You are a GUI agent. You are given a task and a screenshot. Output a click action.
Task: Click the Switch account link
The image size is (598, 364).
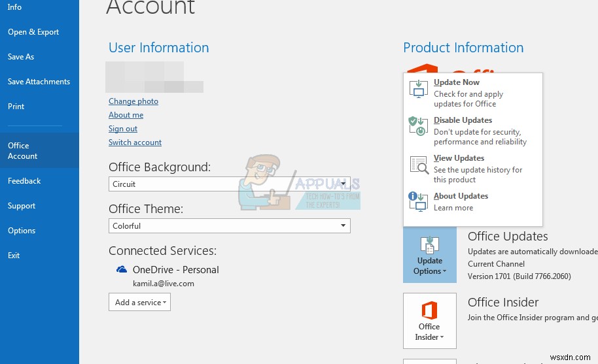click(135, 142)
